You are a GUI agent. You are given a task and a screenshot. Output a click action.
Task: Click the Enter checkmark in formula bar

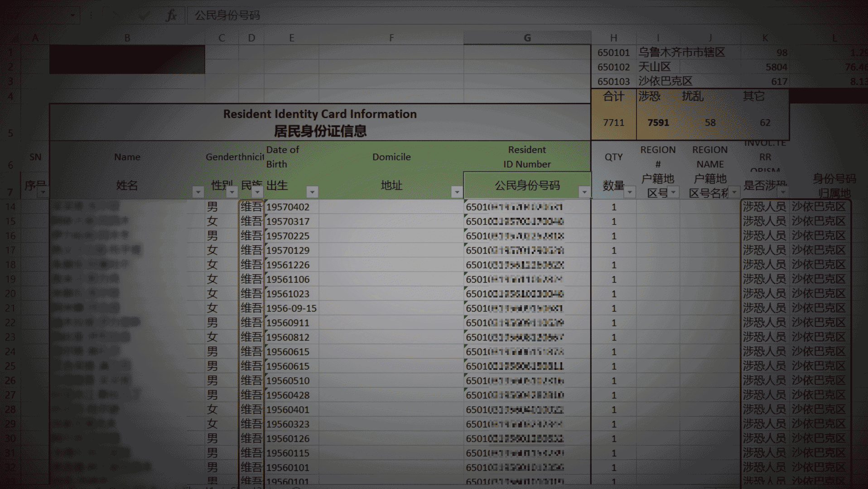point(145,16)
